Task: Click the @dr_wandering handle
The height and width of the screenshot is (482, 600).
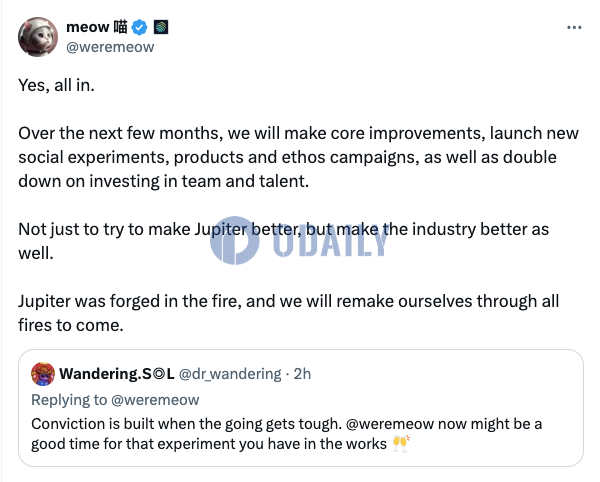Action: 230,374
